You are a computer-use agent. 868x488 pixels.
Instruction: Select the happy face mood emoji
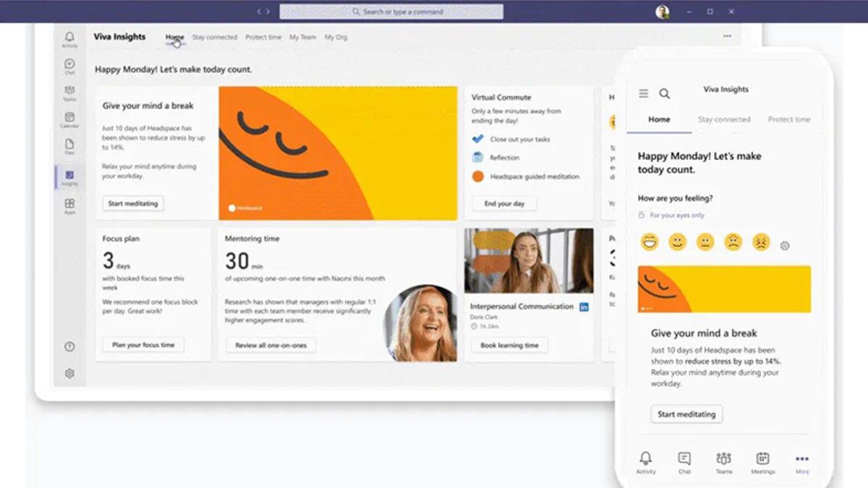(650, 243)
